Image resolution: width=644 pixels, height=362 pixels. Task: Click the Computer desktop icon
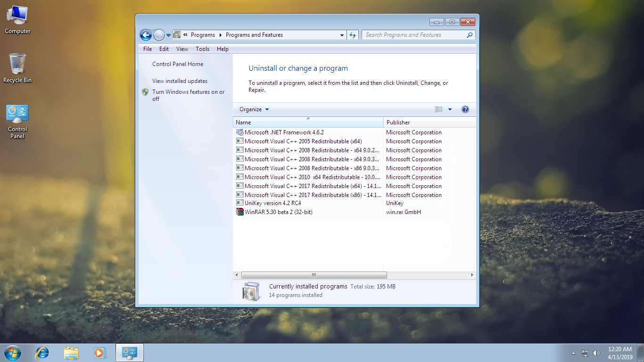click(x=17, y=20)
